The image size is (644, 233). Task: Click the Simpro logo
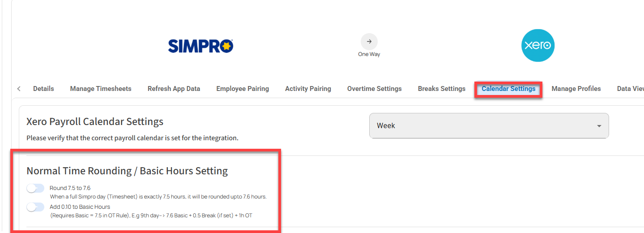(x=201, y=46)
